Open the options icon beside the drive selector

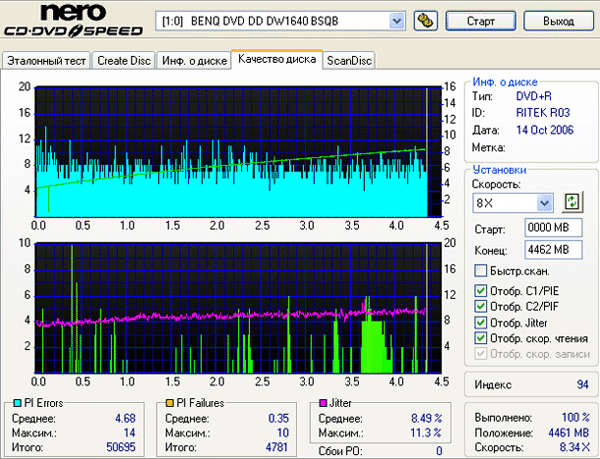[424, 20]
